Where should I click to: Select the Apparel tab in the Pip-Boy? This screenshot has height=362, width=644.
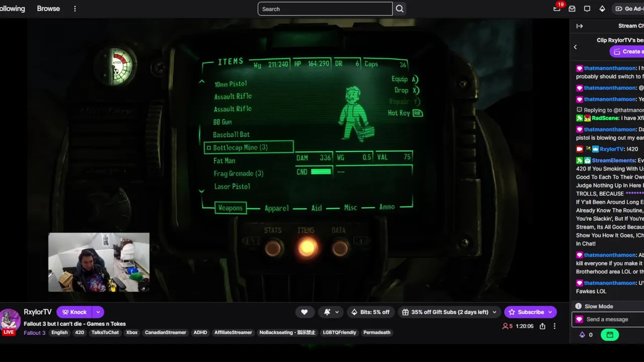pyautogui.click(x=277, y=208)
